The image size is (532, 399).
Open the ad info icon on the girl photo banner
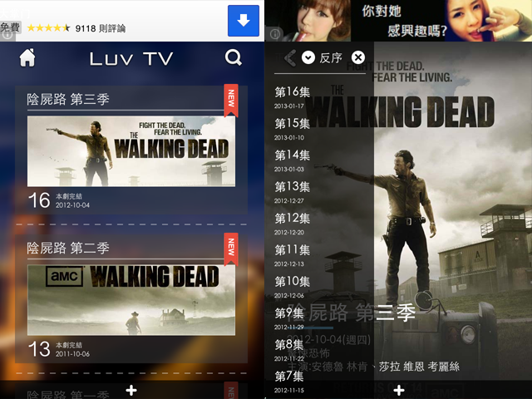(275, 33)
